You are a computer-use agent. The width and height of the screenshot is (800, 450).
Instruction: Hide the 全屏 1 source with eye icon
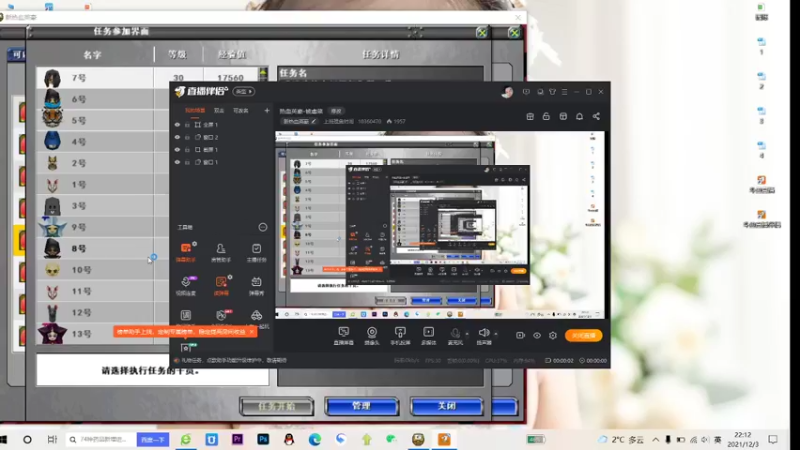click(177, 124)
